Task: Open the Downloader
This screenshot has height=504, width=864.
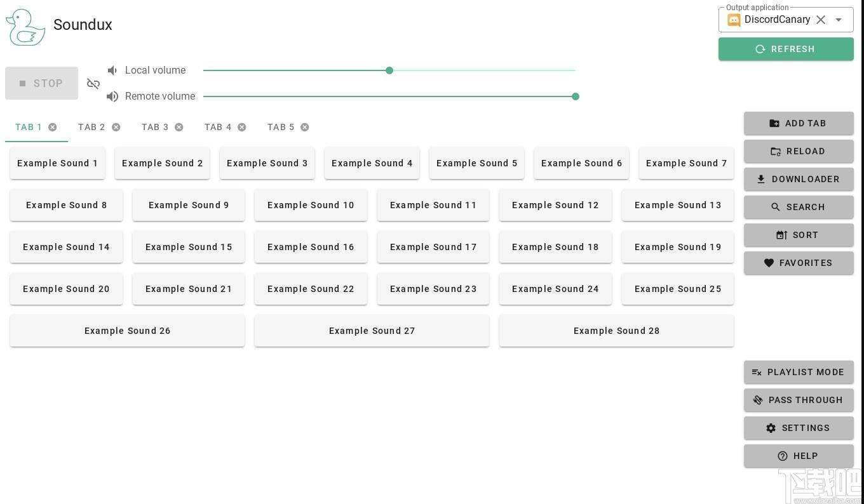Action: [799, 179]
